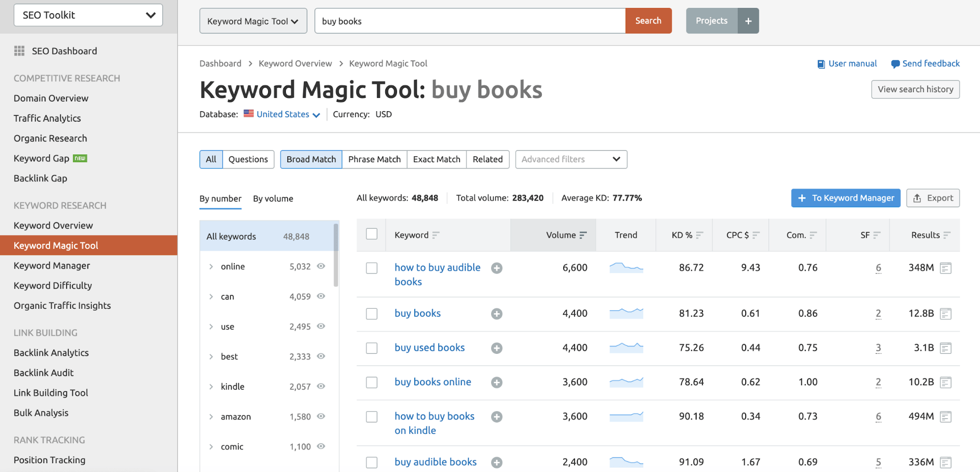Screen dimensions: 980x472
Task: Add 'buy books online' with plus icon
Action: [x=497, y=382]
